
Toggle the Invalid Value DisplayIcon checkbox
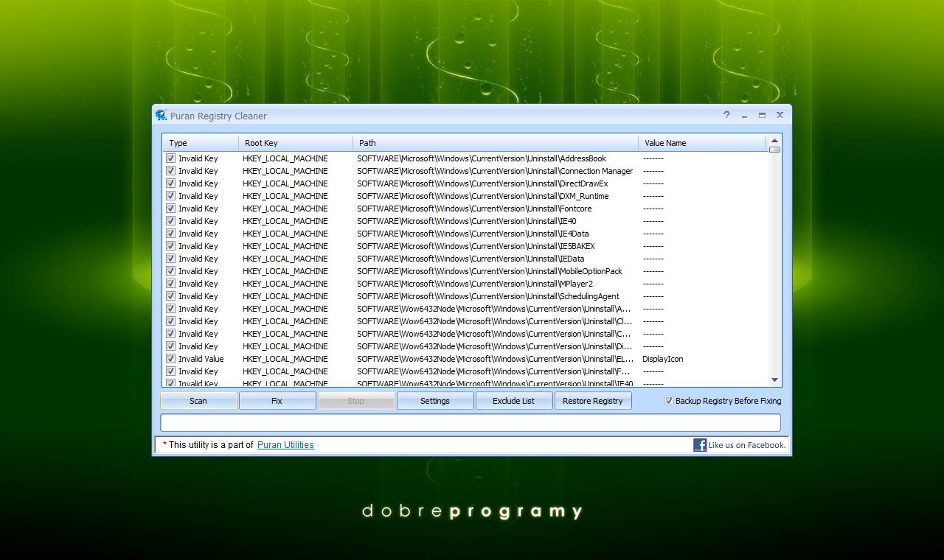[170, 359]
